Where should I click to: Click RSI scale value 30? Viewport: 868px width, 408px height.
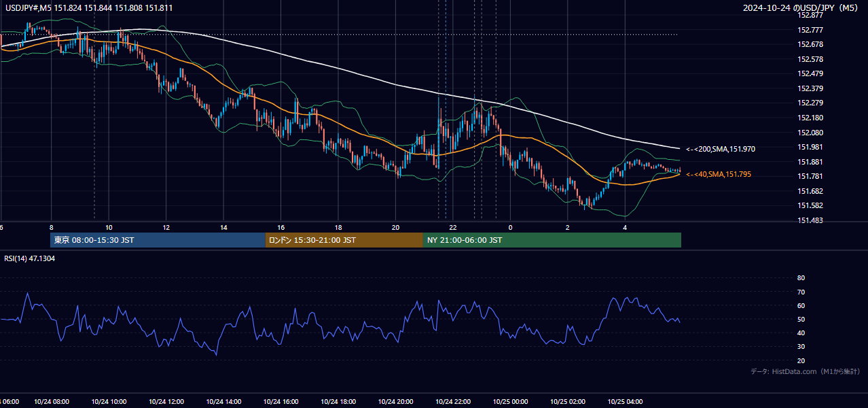(x=801, y=347)
